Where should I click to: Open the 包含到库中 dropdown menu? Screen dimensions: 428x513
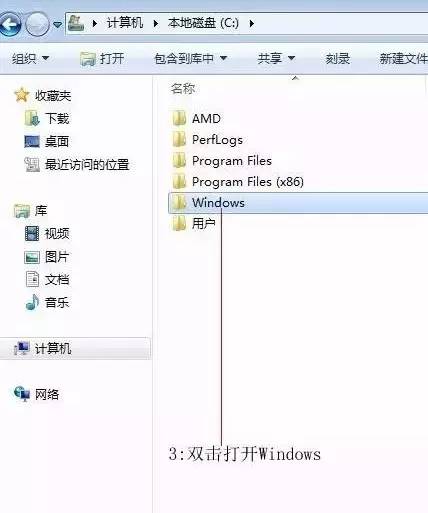point(190,59)
